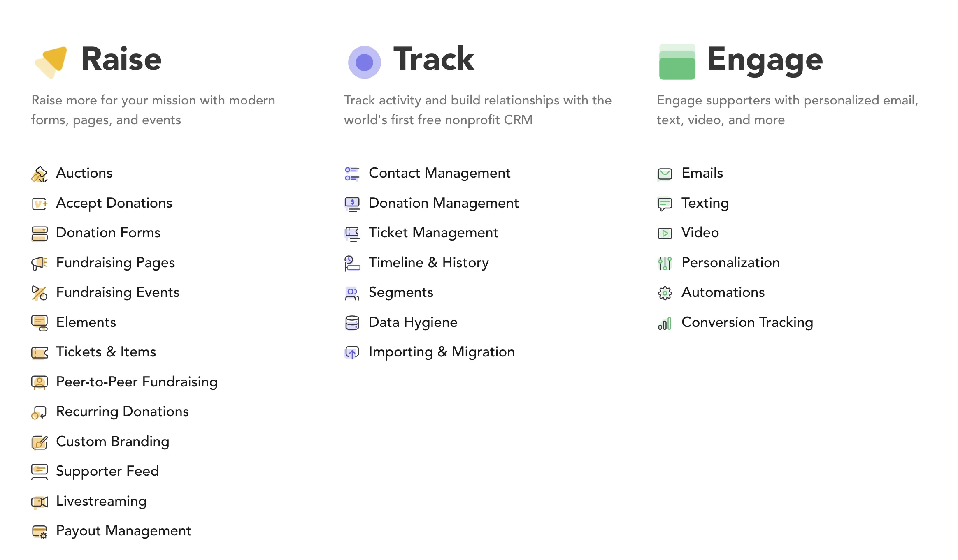Click the Raise section heading
Viewport: 958px width, 560px height.
coord(121,59)
